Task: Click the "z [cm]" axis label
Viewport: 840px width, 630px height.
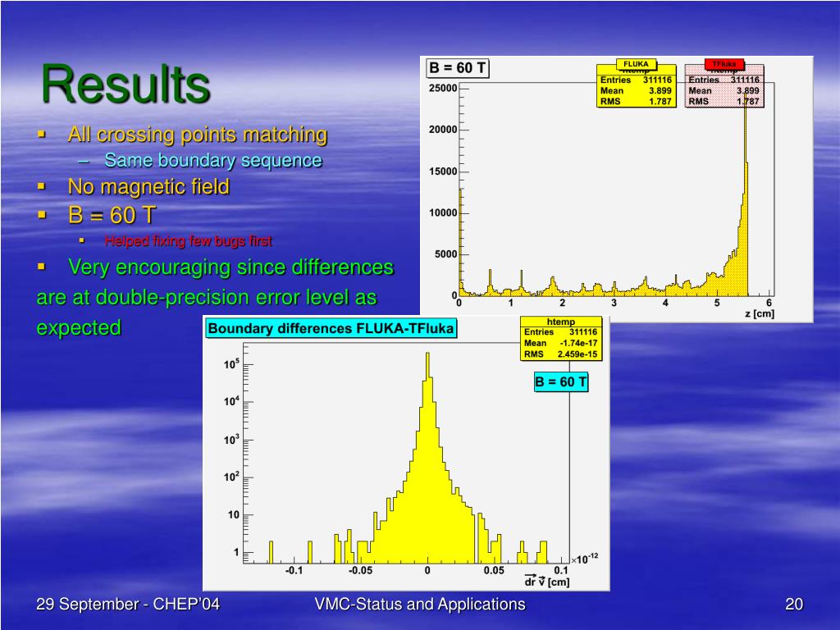Action: coord(760,313)
